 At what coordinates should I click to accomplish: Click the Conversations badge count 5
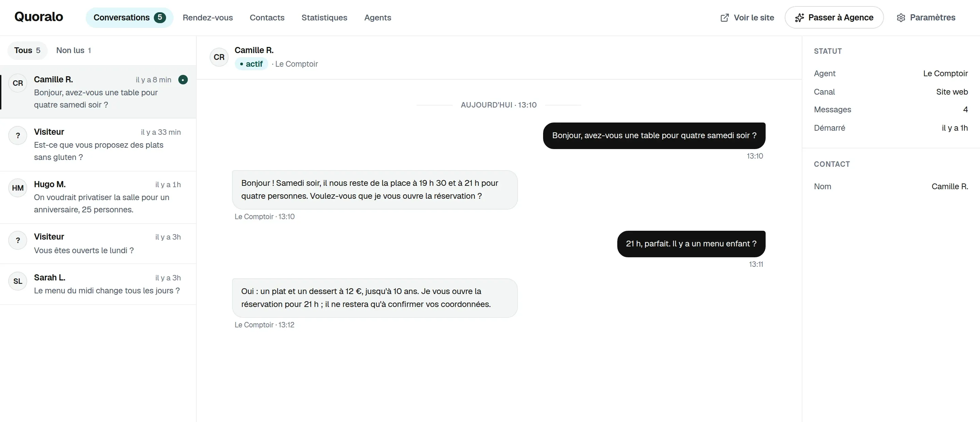click(160, 17)
